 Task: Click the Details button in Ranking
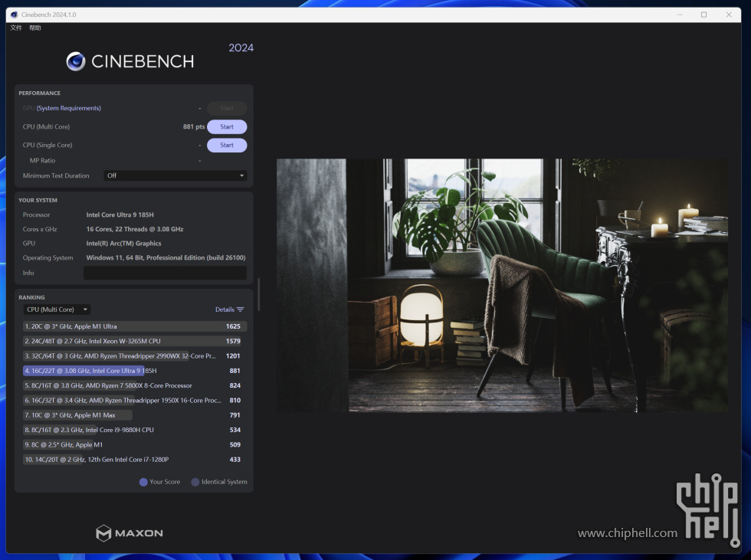point(229,309)
